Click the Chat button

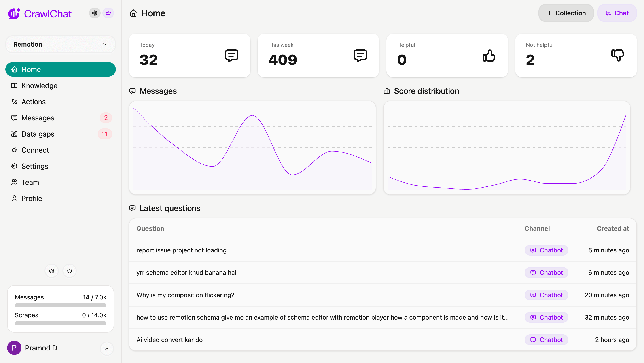[x=617, y=13]
